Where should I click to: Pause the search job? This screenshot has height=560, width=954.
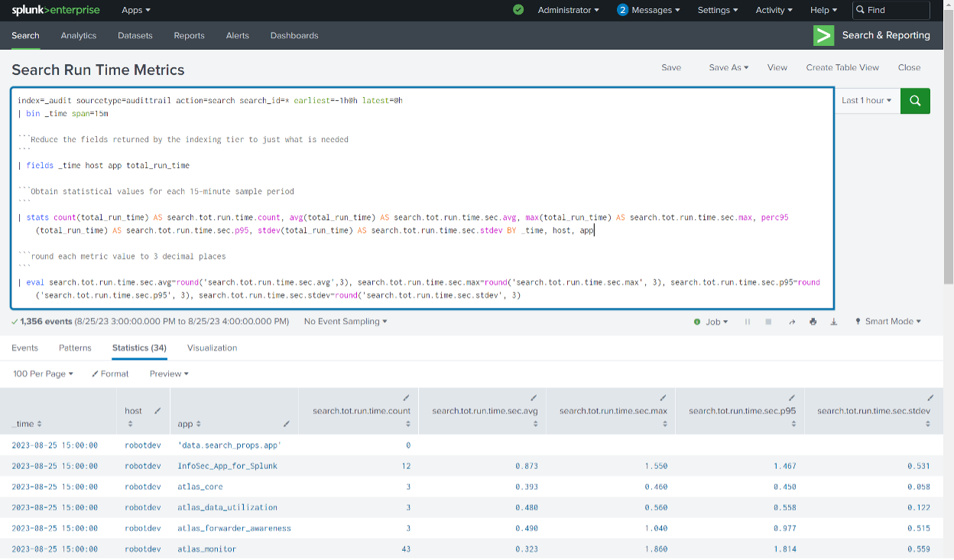point(747,322)
